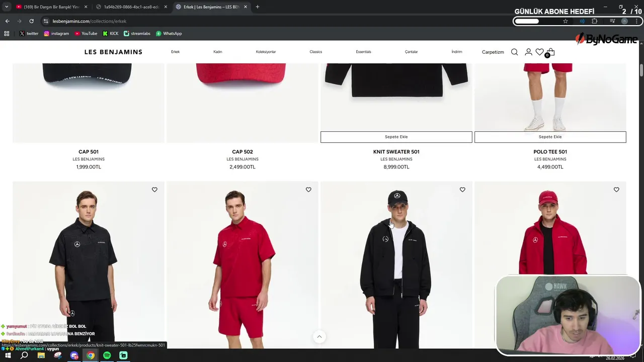Open KNIT SWEATER 501 product title
This screenshot has width=644, height=362.
[x=396, y=152]
